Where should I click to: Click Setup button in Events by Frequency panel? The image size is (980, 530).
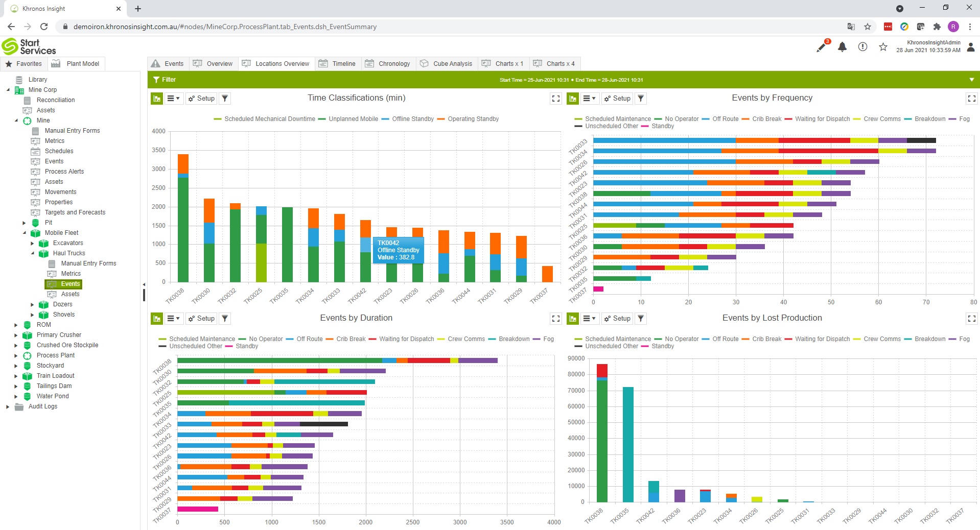[617, 99]
